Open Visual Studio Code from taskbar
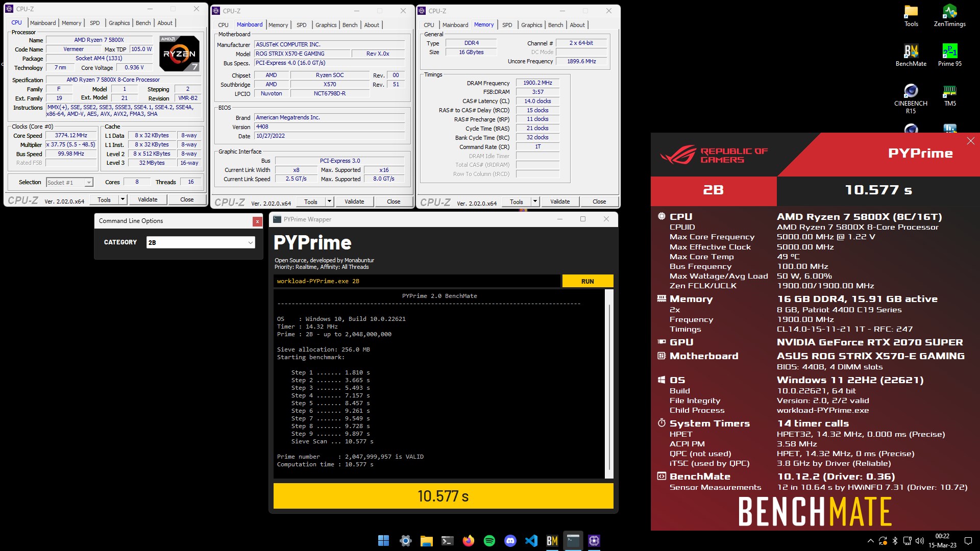980x551 pixels. tap(531, 541)
